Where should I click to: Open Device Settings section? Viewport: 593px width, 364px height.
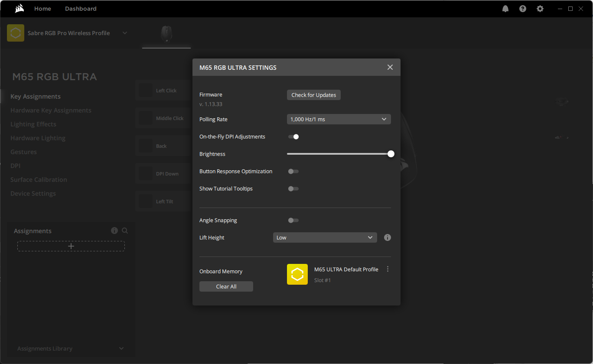click(33, 193)
